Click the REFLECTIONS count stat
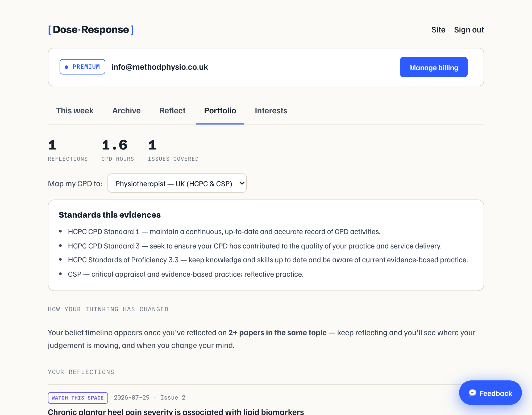Image resolution: width=532 pixels, height=415 pixels. pos(68,150)
